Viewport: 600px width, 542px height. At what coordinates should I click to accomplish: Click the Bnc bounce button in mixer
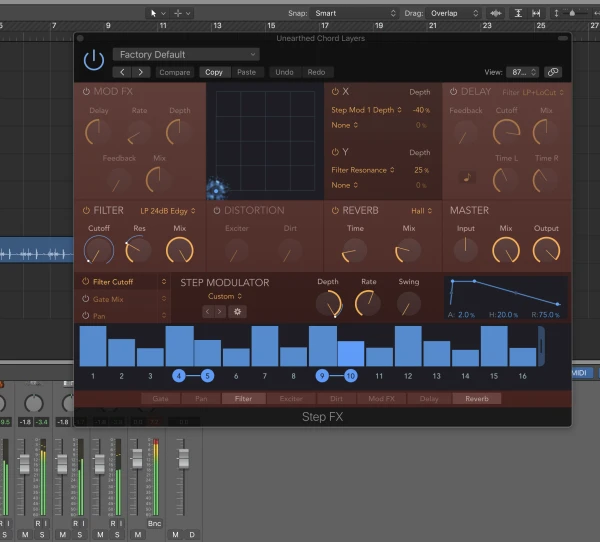[155, 523]
